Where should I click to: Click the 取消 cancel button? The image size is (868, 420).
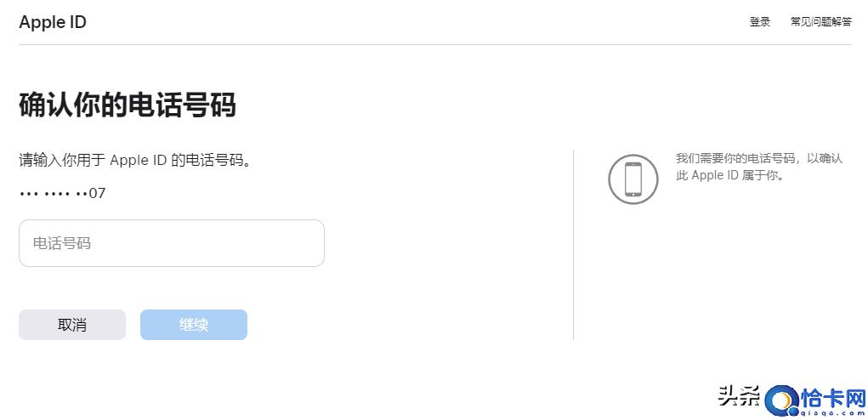(x=72, y=324)
